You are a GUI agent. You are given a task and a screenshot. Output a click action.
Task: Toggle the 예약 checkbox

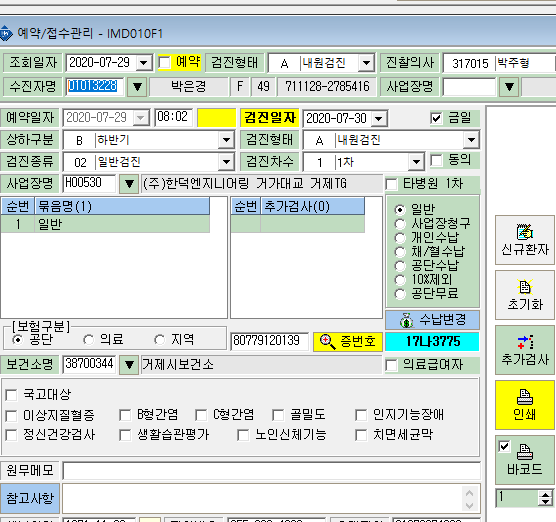164,63
